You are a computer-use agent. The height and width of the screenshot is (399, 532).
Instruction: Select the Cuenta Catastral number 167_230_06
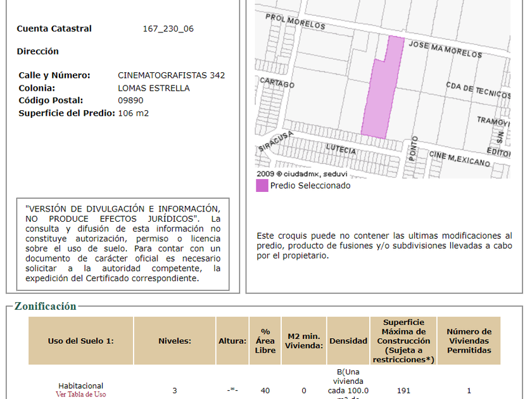(x=168, y=28)
